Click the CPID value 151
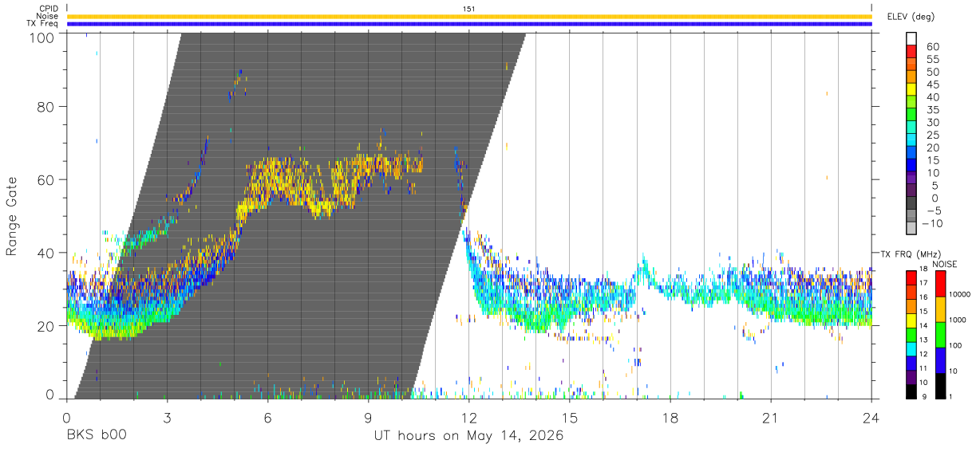The height and width of the screenshot is (452, 980). (469, 9)
